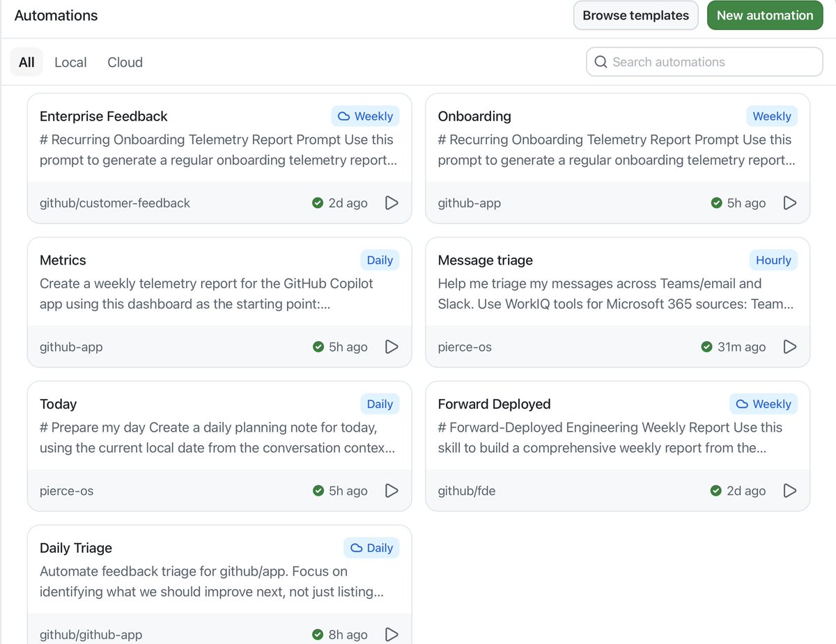The image size is (836, 644).
Task: Create a New automation
Action: 765,15
